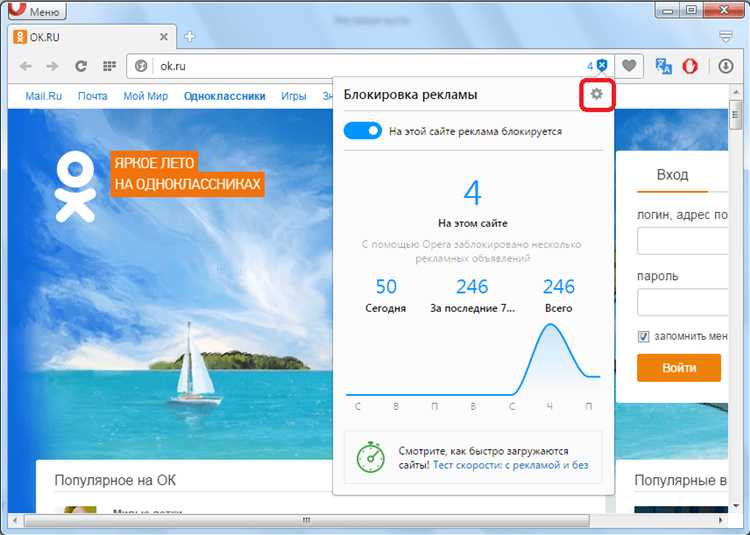Select the OK.RU browser tab
The image size is (750, 535).
tap(91, 37)
